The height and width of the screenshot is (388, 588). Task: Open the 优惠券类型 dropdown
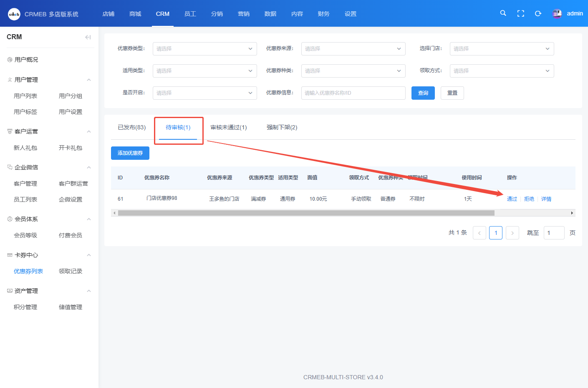204,49
